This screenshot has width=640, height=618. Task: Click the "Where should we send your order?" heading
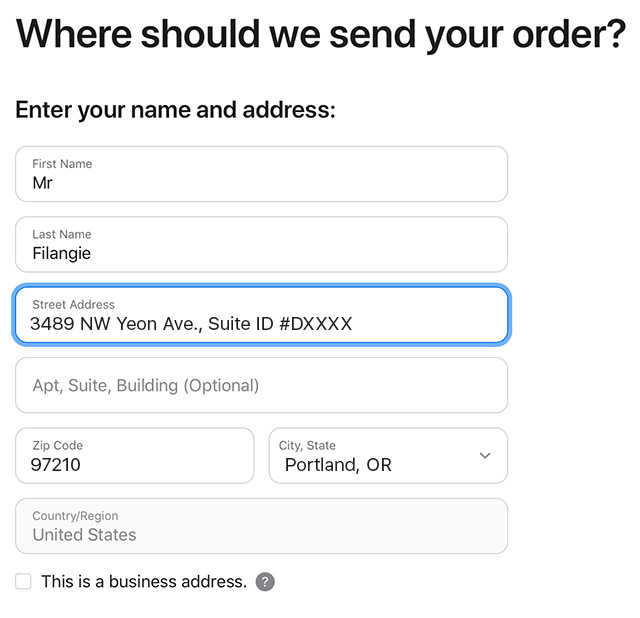coord(320,34)
